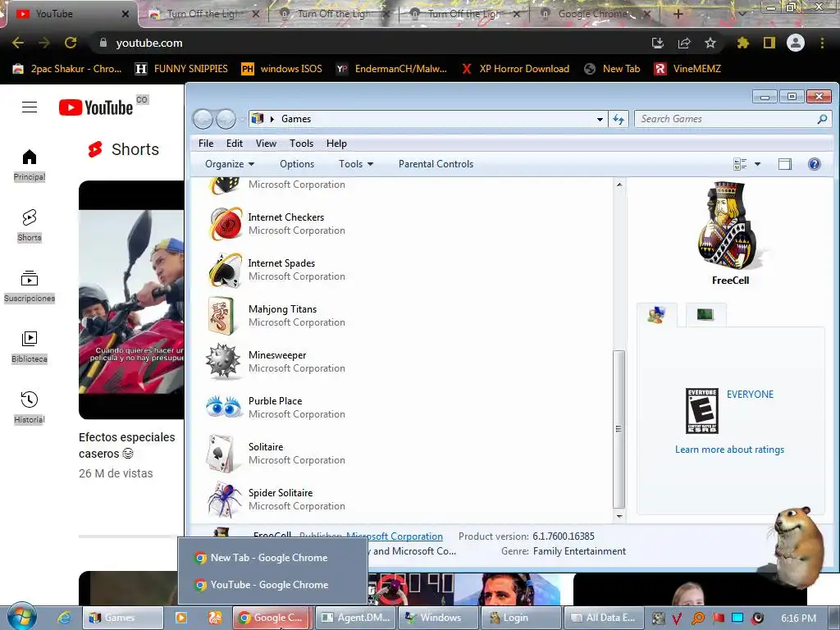This screenshot has height=630, width=840.
Task: Click the YouTube logo
Action: tap(95, 107)
